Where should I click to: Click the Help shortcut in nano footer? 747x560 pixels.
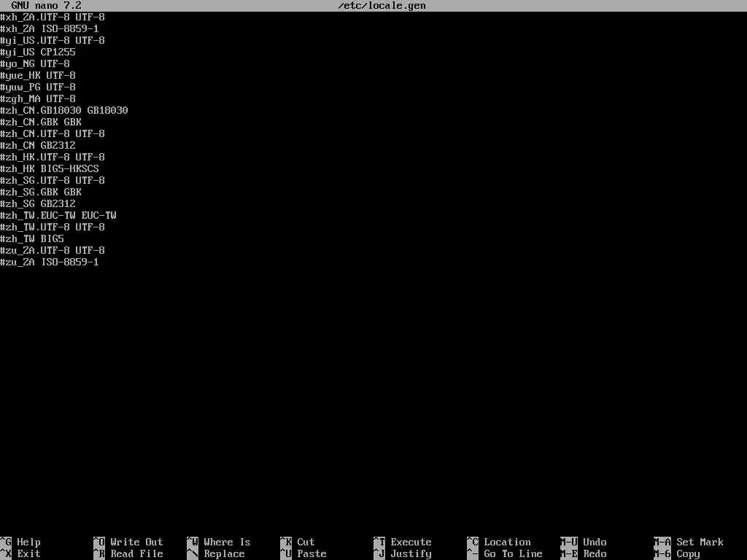[20, 542]
